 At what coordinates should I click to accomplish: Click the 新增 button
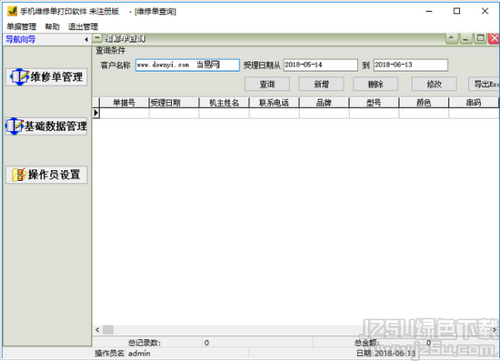tap(321, 84)
